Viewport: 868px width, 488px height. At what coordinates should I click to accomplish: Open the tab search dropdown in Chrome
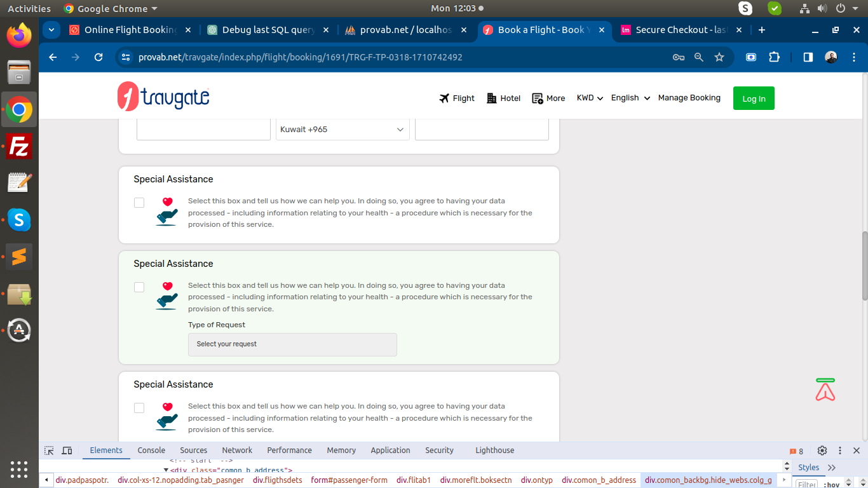point(51,30)
